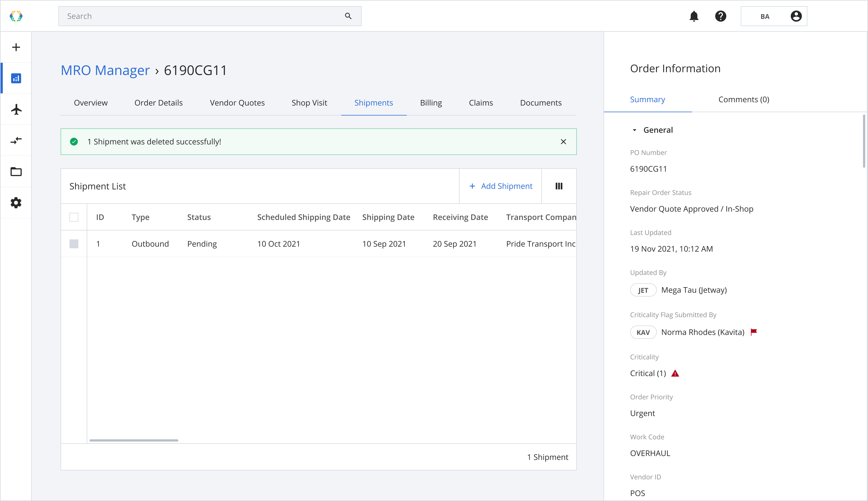Click the red critical warning triangle
The image size is (868, 501).
pyautogui.click(x=675, y=373)
